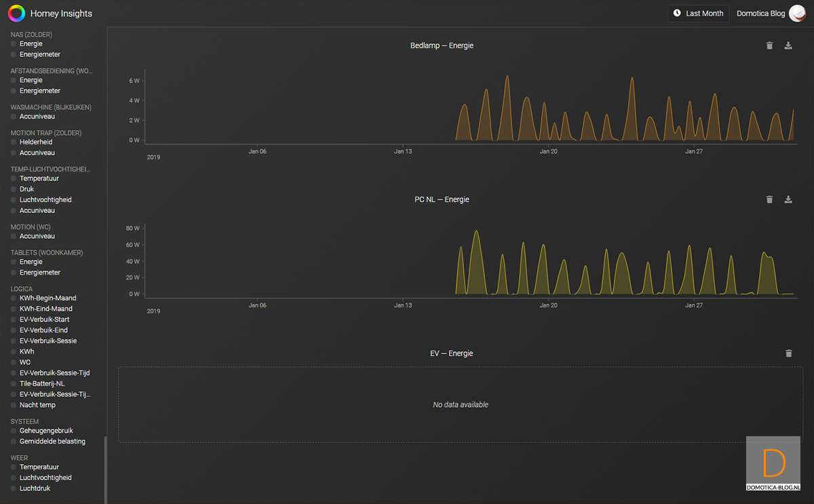The width and height of the screenshot is (814, 504).
Task: Click the Bedlamp — Energie chart title
Action: pos(442,45)
